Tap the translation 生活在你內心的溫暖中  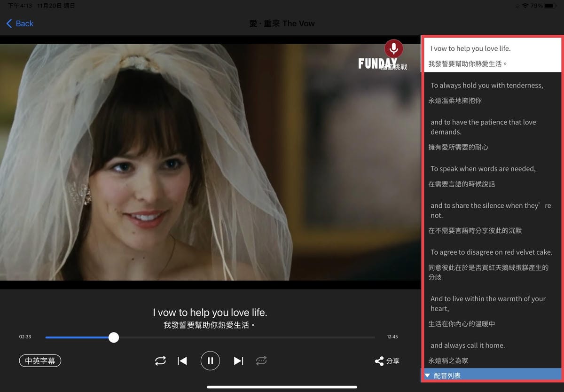point(461,324)
